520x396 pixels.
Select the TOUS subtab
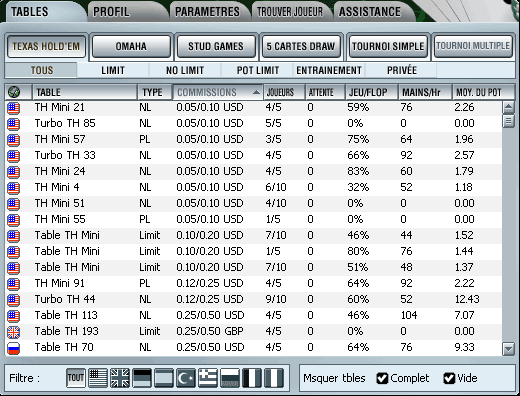41,70
